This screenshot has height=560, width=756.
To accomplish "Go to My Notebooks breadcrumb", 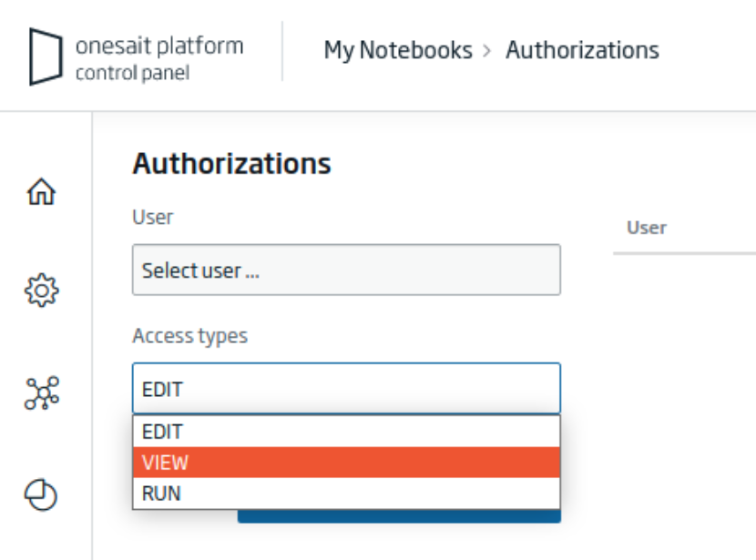I will (398, 50).
